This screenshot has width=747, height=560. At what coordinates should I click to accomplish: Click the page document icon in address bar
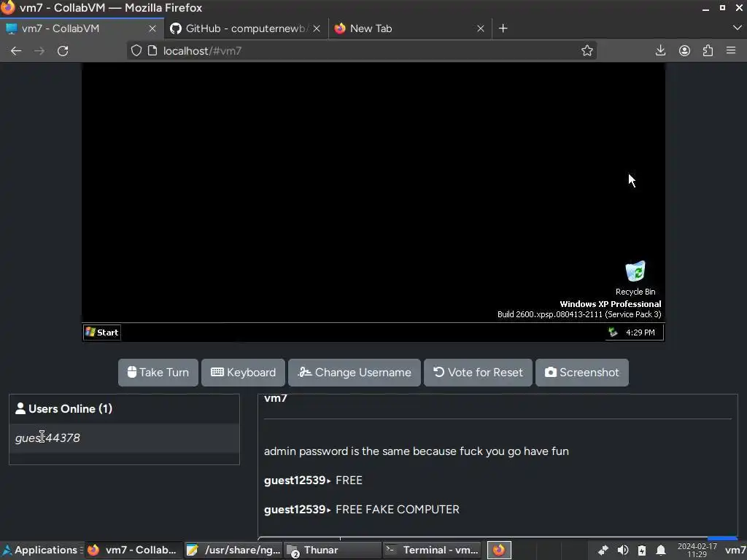point(152,50)
